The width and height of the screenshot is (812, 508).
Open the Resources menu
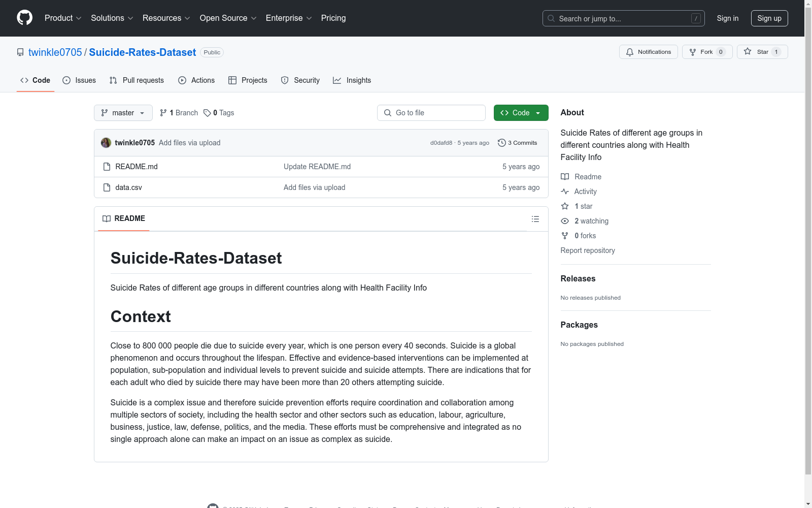166,18
